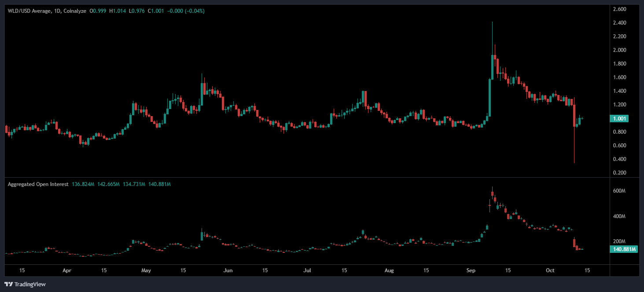Click the bottom of the long October wick

point(574,162)
